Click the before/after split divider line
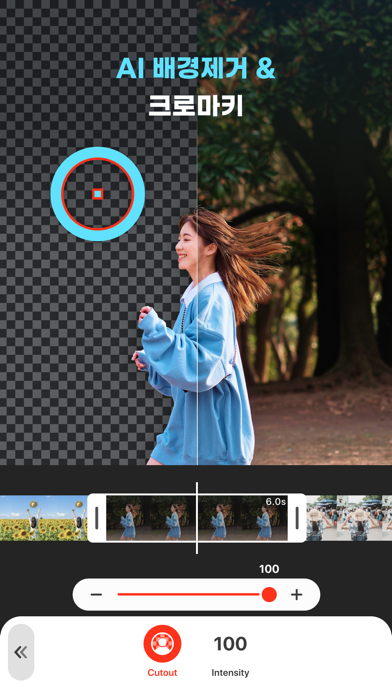 pos(197,233)
